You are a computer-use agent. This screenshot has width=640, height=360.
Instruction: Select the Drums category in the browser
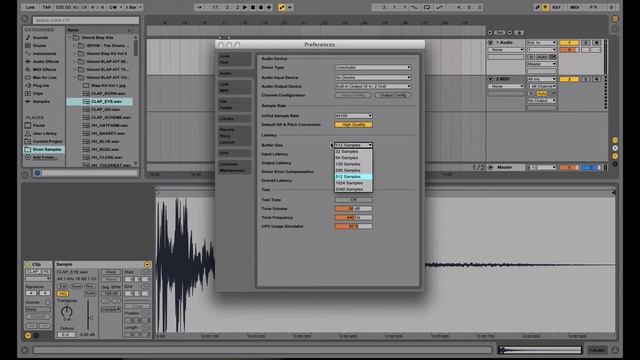(39, 46)
